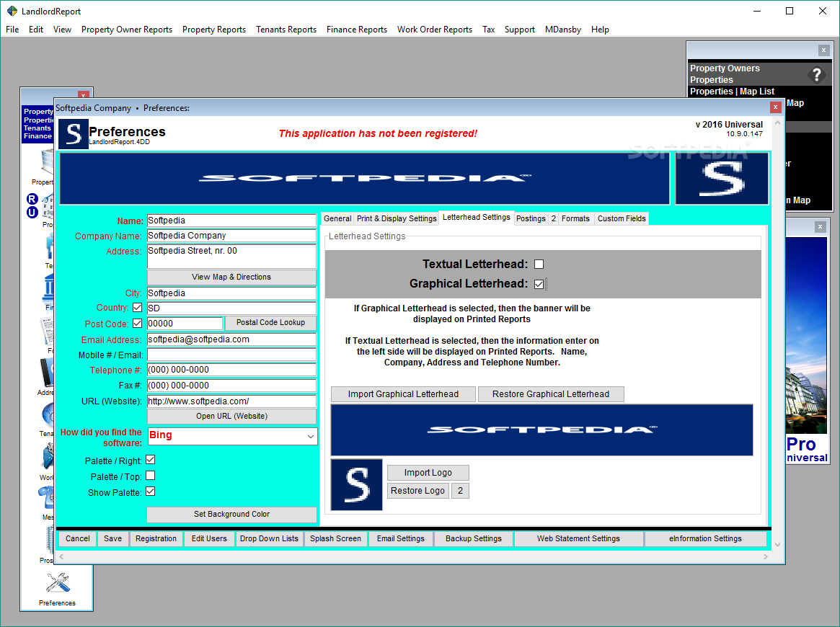The height and width of the screenshot is (627, 840).
Task: Click the S logo beside Preferences title
Action: coord(74,134)
